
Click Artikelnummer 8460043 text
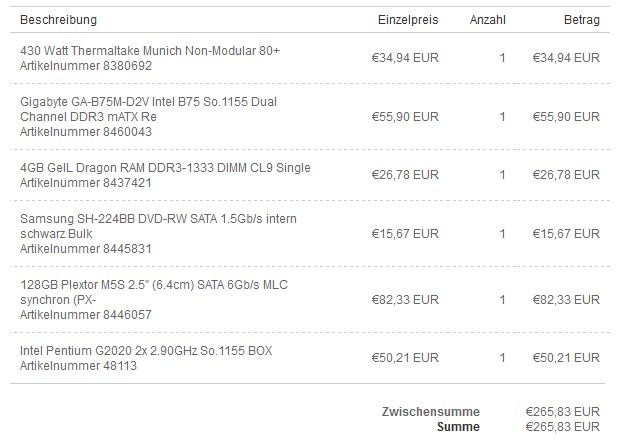click(x=86, y=132)
